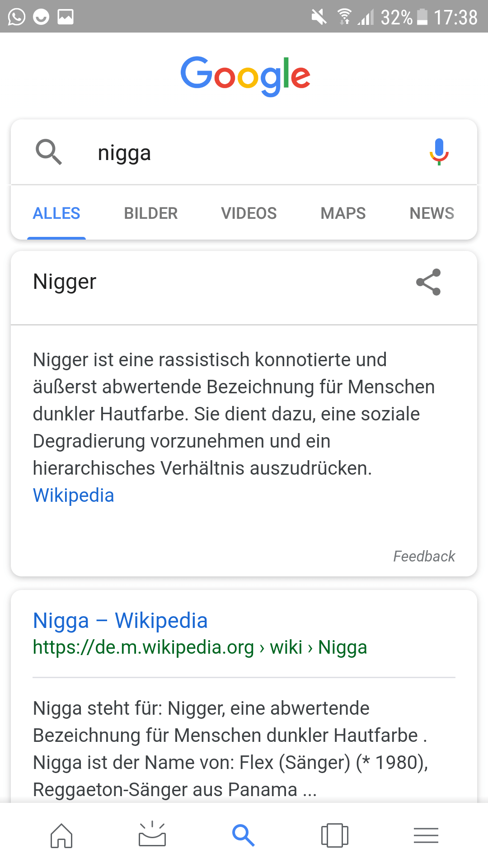Focus the search query input field
This screenshot has height=868, width=488.
[244, 152]
